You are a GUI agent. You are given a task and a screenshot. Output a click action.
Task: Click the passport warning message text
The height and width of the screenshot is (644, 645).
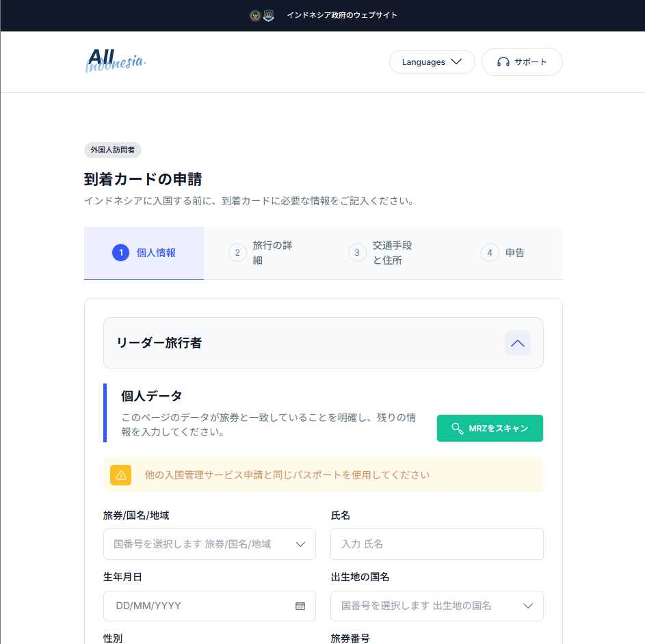(287, 475)
